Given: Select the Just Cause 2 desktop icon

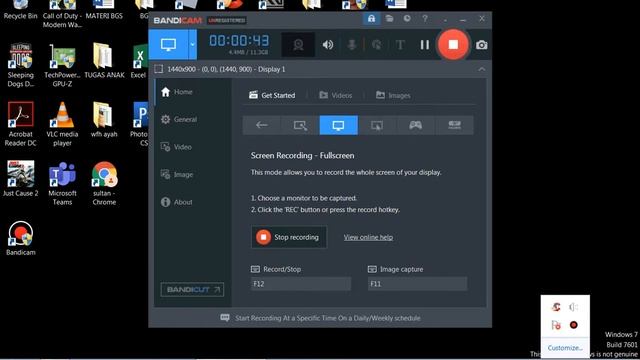Looking at the screenshot, I should pos(20,179).
